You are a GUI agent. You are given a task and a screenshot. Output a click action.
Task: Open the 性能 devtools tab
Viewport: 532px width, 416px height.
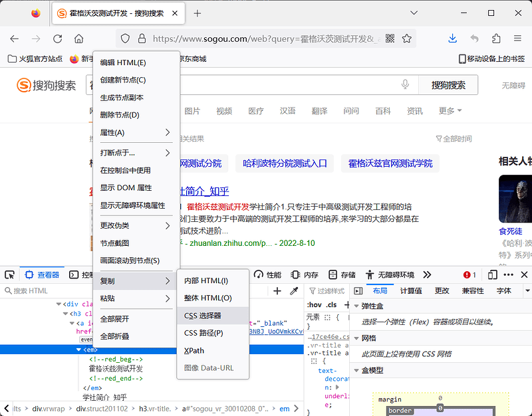268,274
